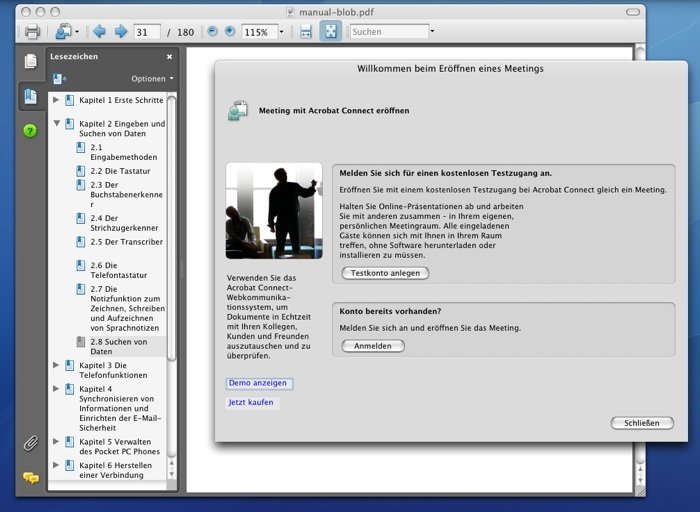This screenshot has height=512, width=700.
Task: Collapse Kapitel 2 Eingeben und Suchen
Action: point(57,123)
